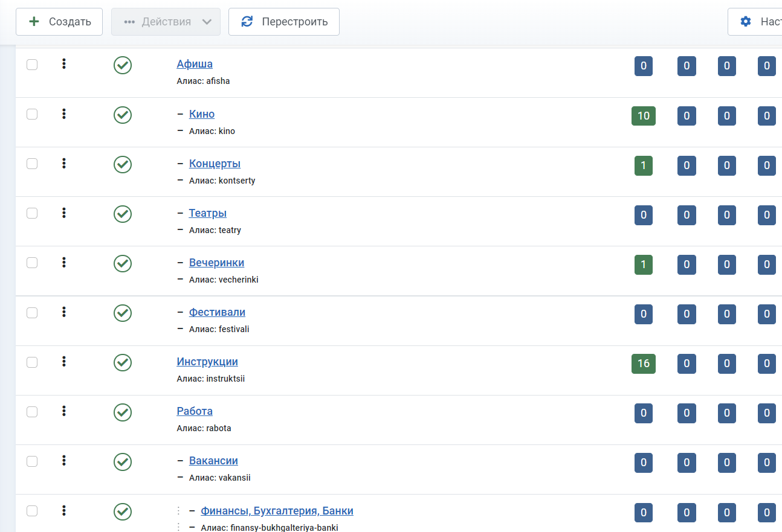Click the green 16 badge for Инструкции
This screenshot has height=532, width=782.
click(643, 364)
